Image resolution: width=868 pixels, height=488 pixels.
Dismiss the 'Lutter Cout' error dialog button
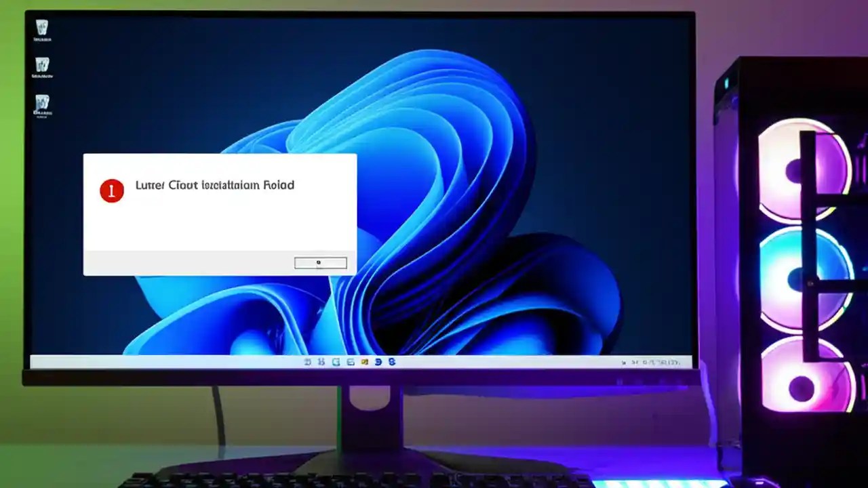tap(320, 262)
